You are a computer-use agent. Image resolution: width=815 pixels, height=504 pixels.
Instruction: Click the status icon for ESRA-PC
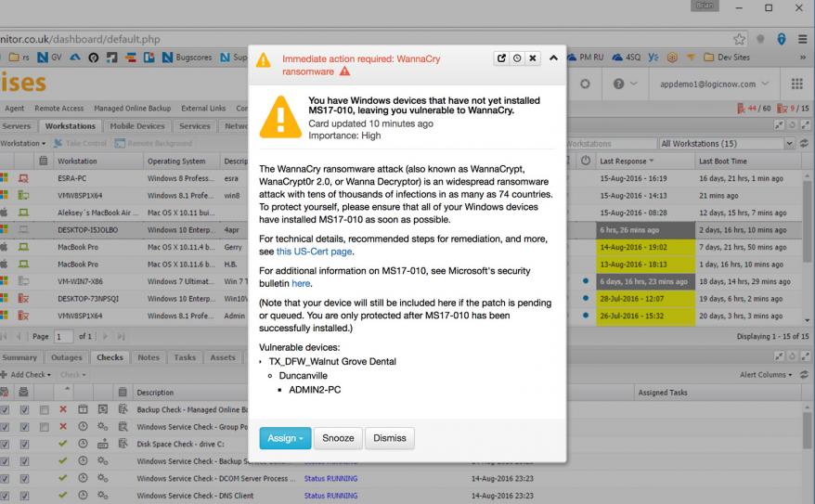23,178
